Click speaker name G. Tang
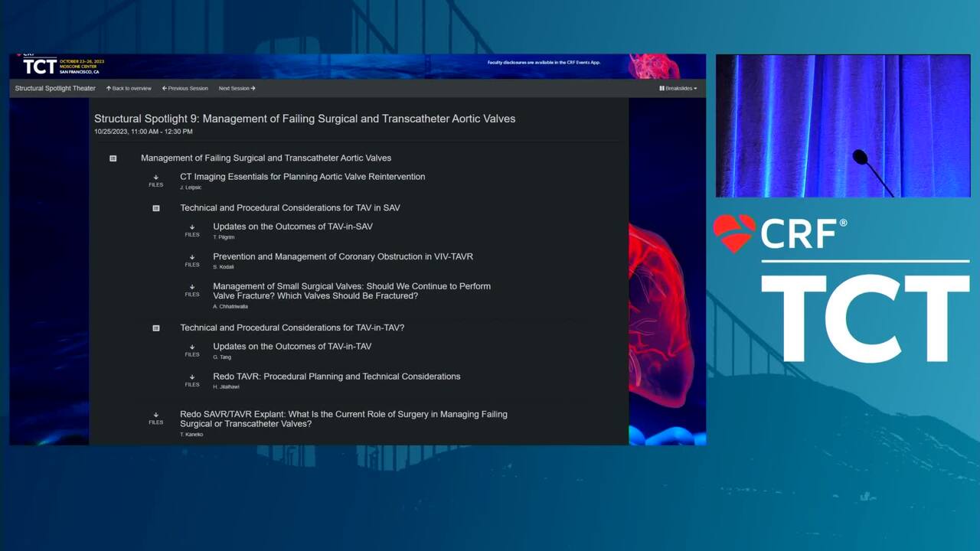This screenshot has width=980, height=551. coord(221,357)
